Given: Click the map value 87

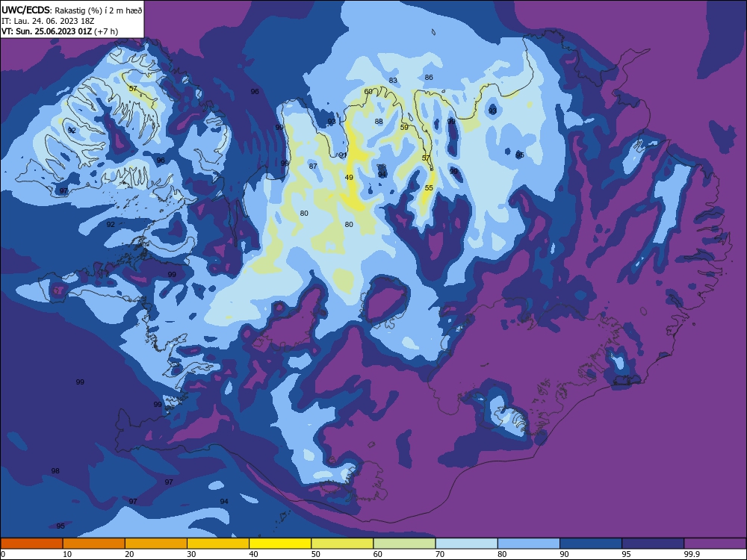Looking at the screenshot, I should pyautogui.click(x=313, y=167).
